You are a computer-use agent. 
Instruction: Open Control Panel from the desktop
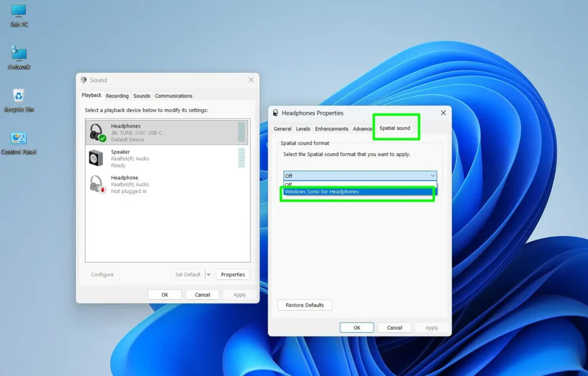click(x=18, y=139)
